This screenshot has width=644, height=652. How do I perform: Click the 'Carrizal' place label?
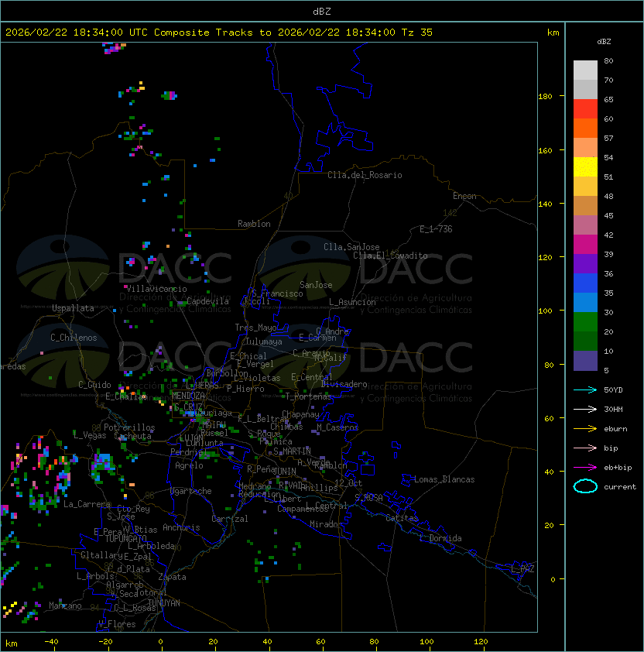pos(229,519)
